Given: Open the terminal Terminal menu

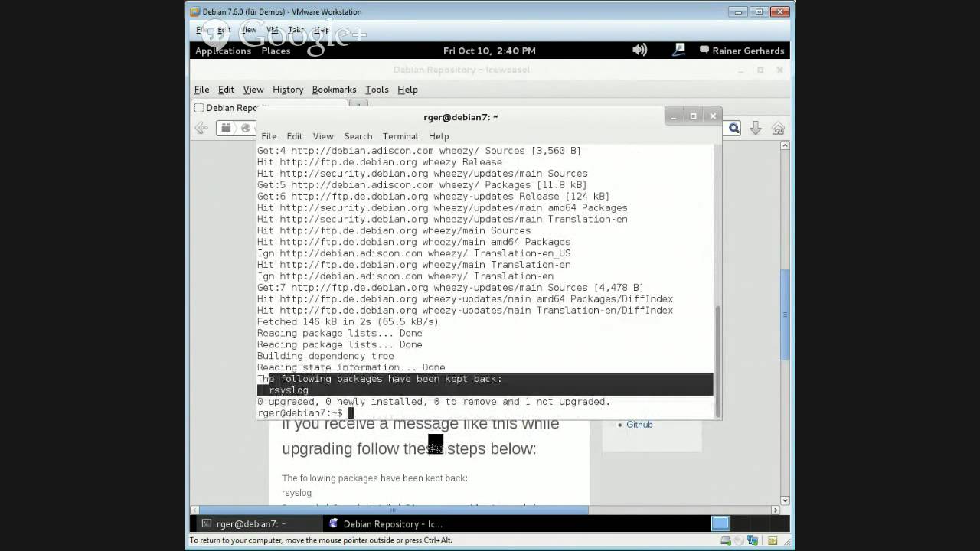Looking at the screenshot, I should [x=400, y=136].
